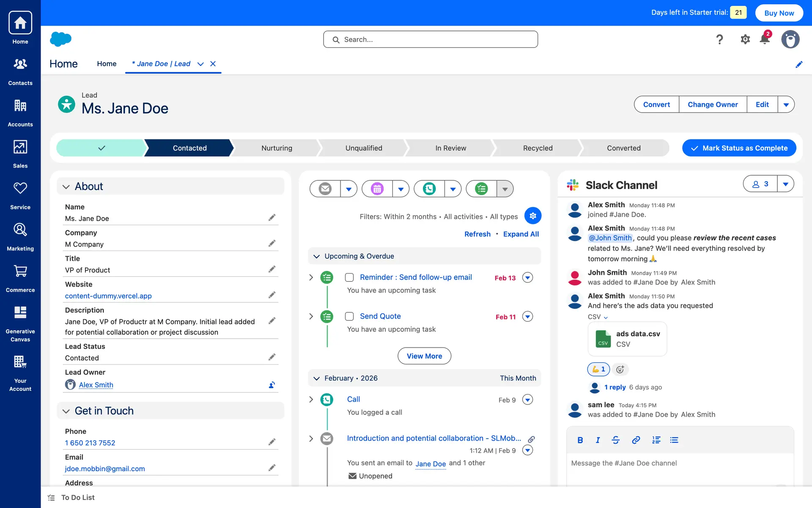812x508 pixels.
Task: Expand the Call activity entry
Action: 311,400
